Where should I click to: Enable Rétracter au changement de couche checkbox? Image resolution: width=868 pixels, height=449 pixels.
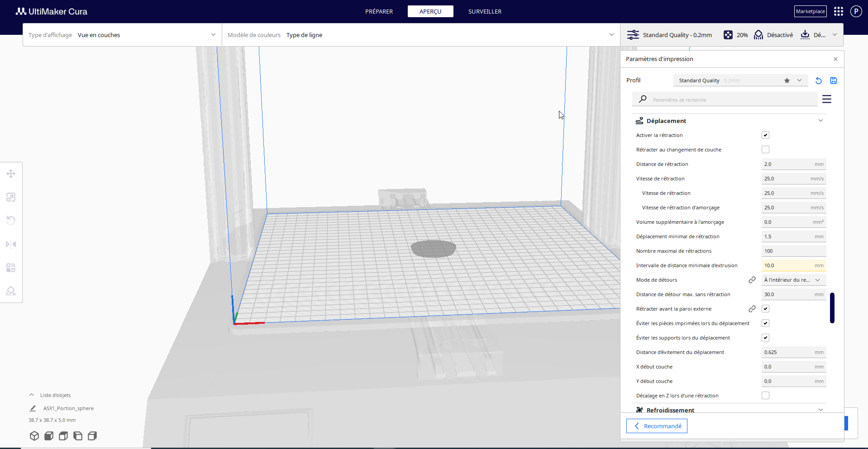tap(765, 150)
